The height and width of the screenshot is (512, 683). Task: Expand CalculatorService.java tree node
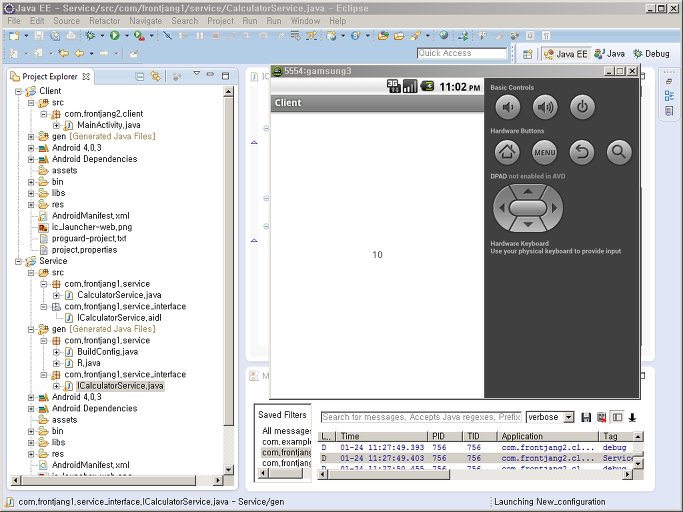coord(57,295)
